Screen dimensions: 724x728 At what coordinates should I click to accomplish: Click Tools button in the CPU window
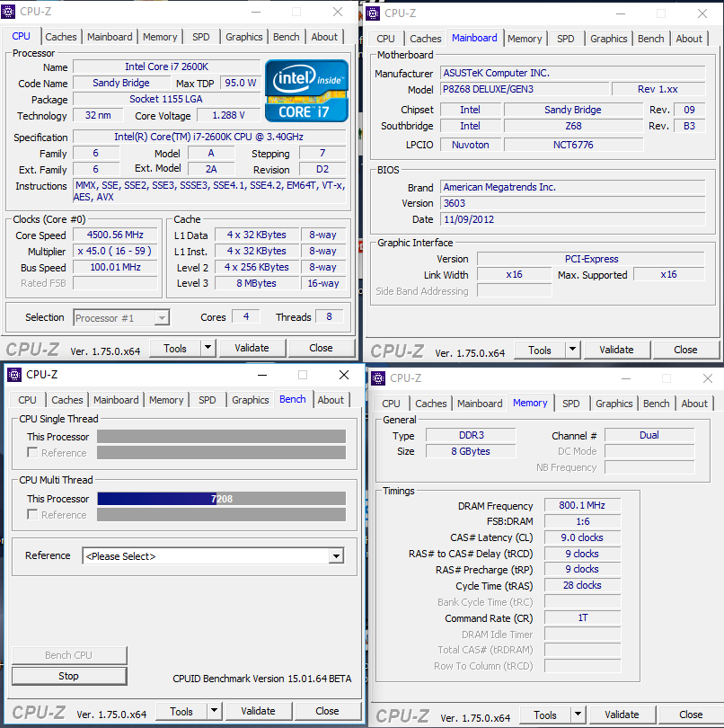click(175, 348)
